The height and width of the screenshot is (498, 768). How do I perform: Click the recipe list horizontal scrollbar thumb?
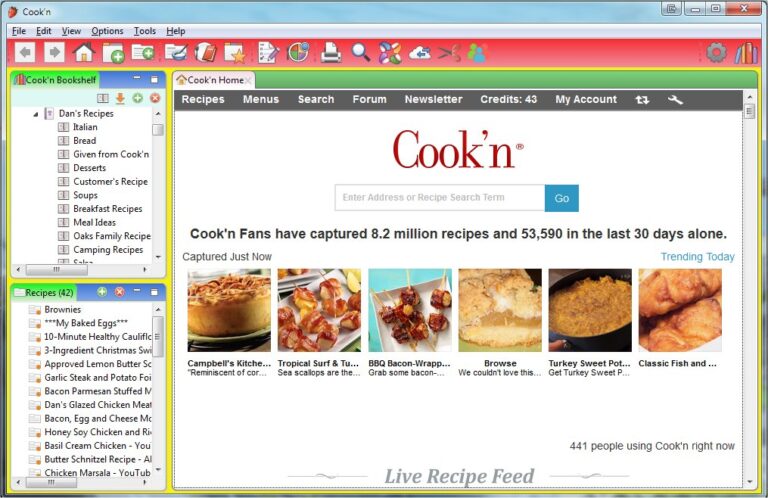[51, 482]
